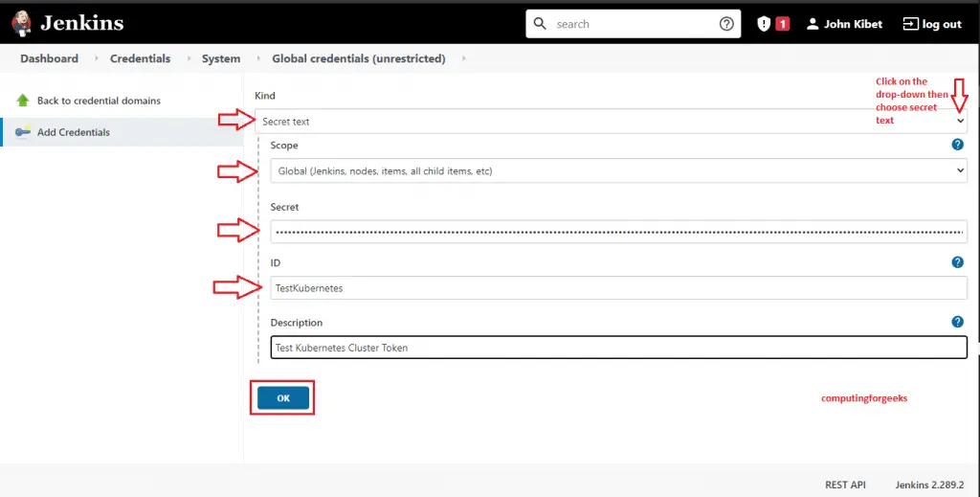
Task: Click the search magnifier icon
Action: point(540,24)
